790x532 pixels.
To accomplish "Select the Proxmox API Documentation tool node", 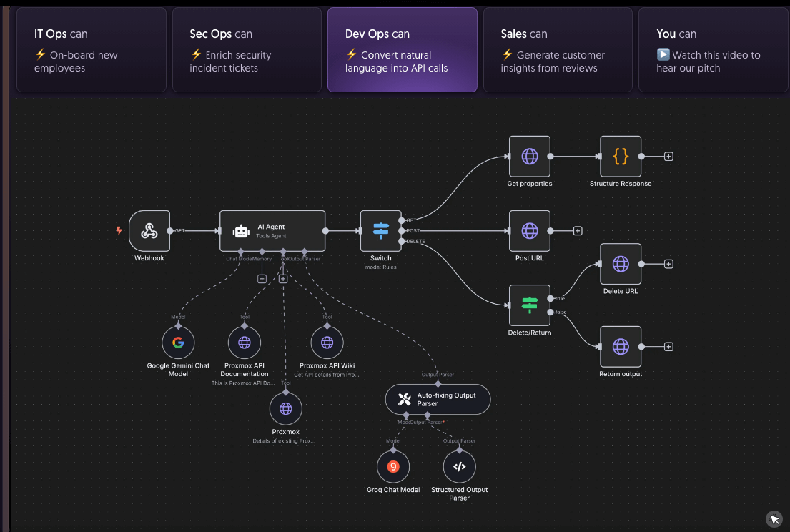I will point(245,343).
